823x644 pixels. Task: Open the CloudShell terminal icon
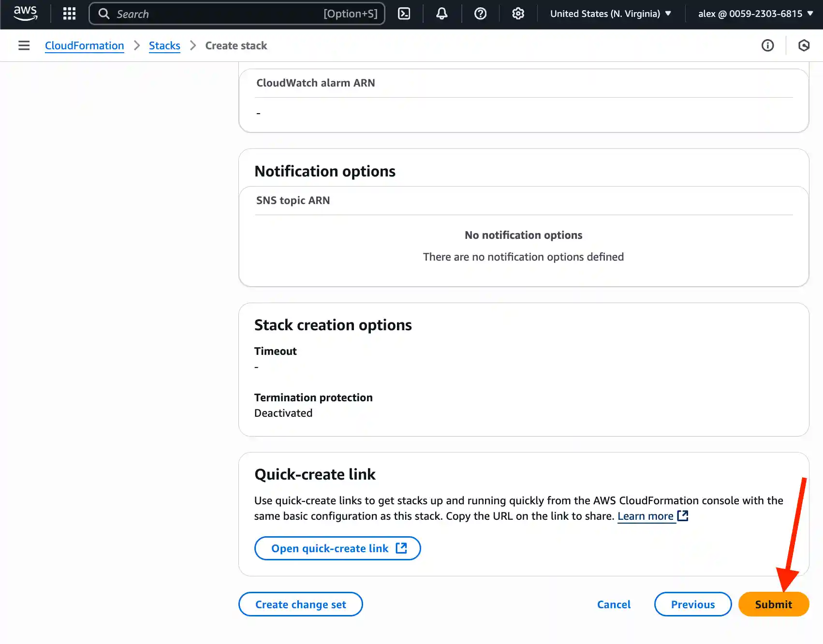pos(404,14)
